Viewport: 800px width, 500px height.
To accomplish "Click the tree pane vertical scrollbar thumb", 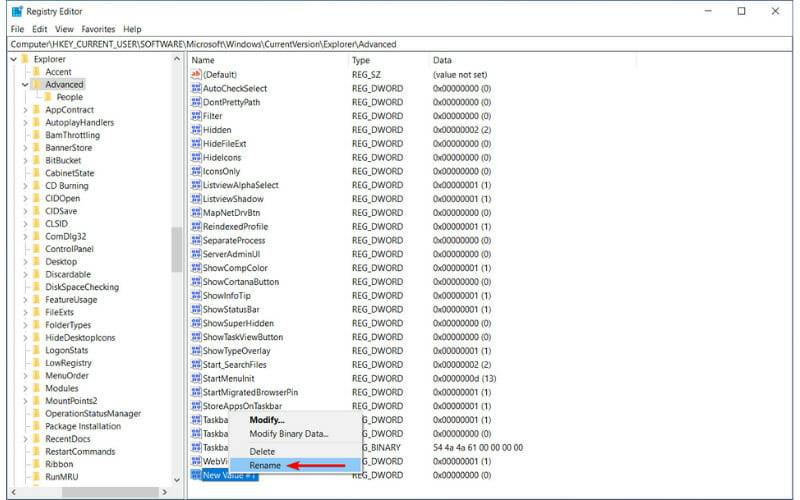I will (177, 249).
